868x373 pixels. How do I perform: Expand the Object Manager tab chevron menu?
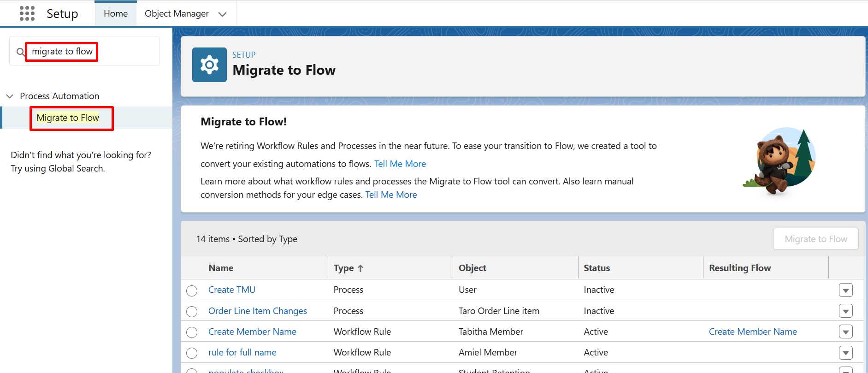click(x=222, y=14)
